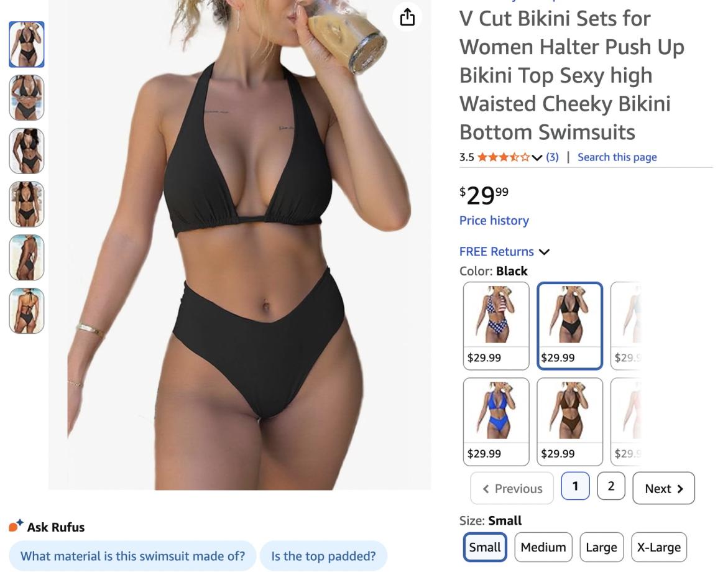Ask Rufus if the top is padded
Image resolution: width=728 pixels, height=572 pixels.
[x=323, y=556]
